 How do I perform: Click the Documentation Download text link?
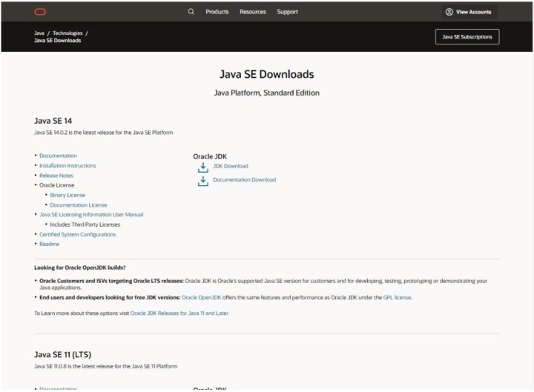245,179
